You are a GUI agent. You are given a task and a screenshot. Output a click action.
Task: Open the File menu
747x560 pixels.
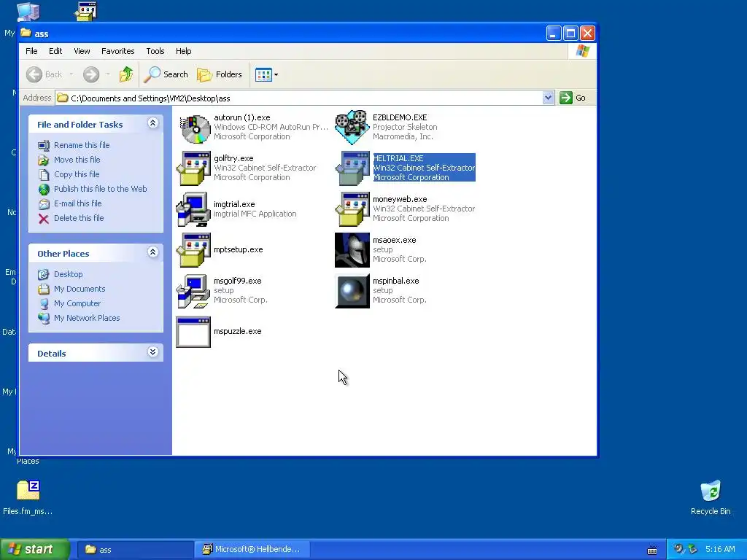point(31,51)
